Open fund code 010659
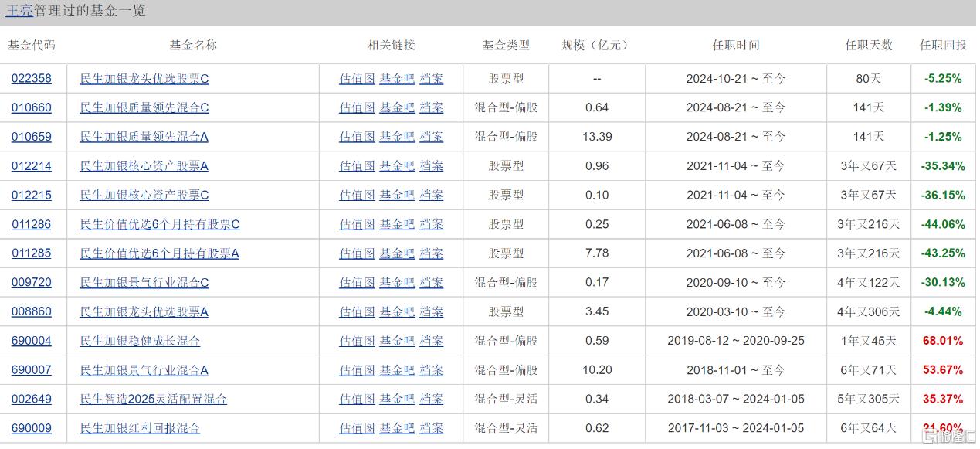Viewport: 980px width, 449px height. click(x=32, y=138)
